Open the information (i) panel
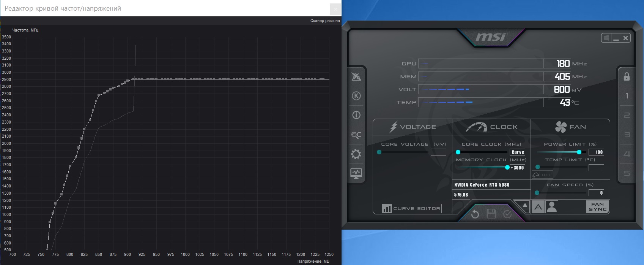This screenshot has height=265, width=644. pyautogui.click(x=356, y=115)
